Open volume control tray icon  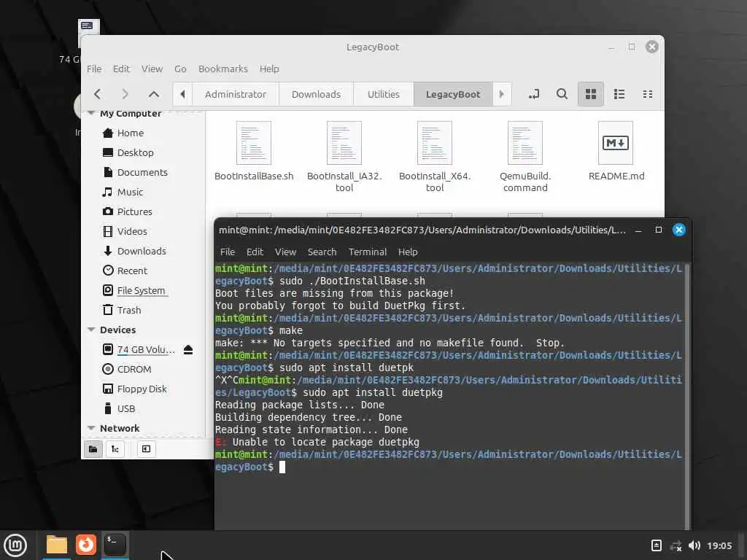[x=694, y=545]
